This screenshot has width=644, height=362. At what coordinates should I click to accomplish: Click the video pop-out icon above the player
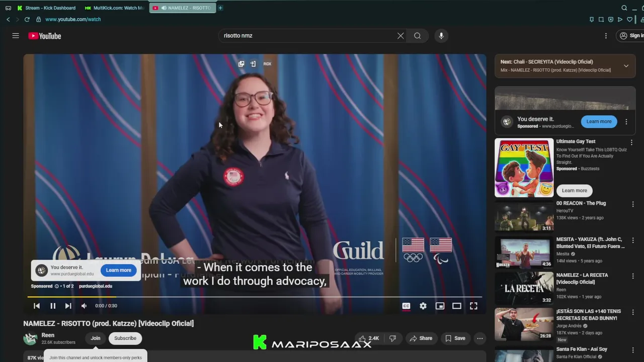(x=241, y=64)
